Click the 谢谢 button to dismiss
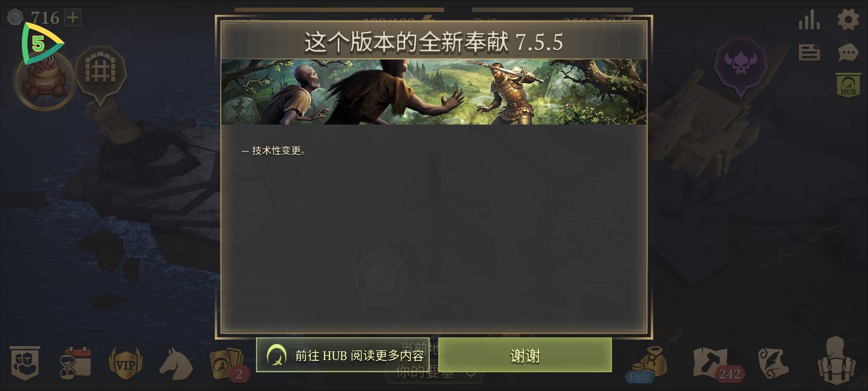 coord(525,355)
